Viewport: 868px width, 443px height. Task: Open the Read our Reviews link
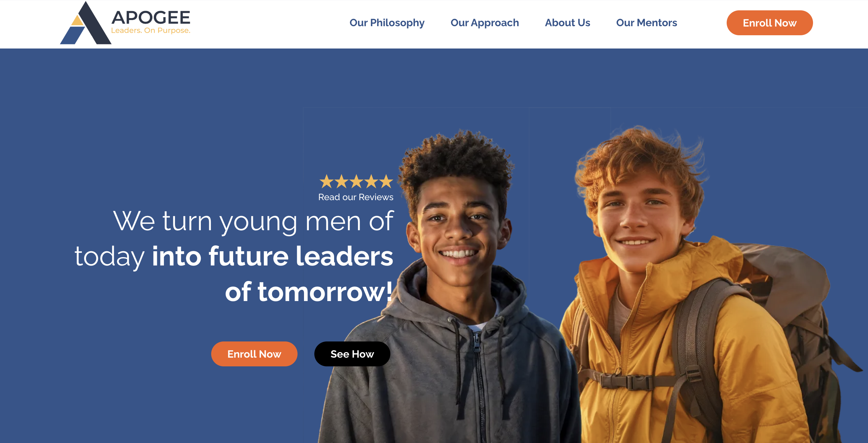[356, 197]
